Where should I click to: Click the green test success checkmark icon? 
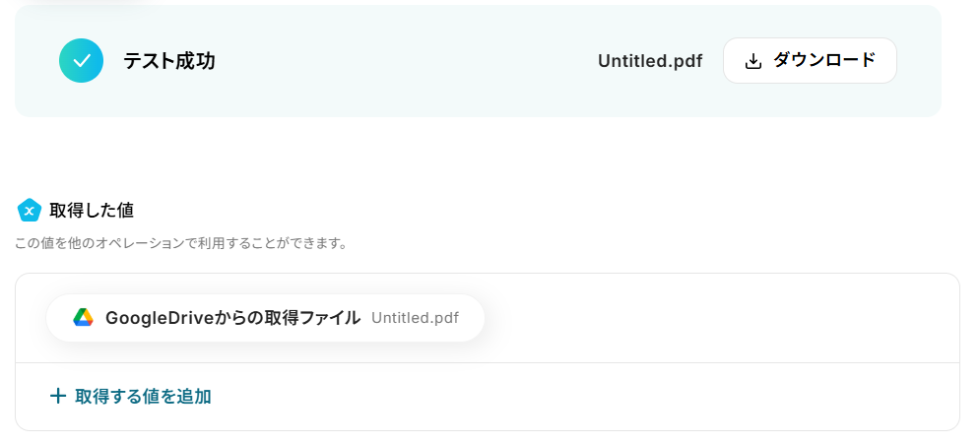[x=81, y=61]
